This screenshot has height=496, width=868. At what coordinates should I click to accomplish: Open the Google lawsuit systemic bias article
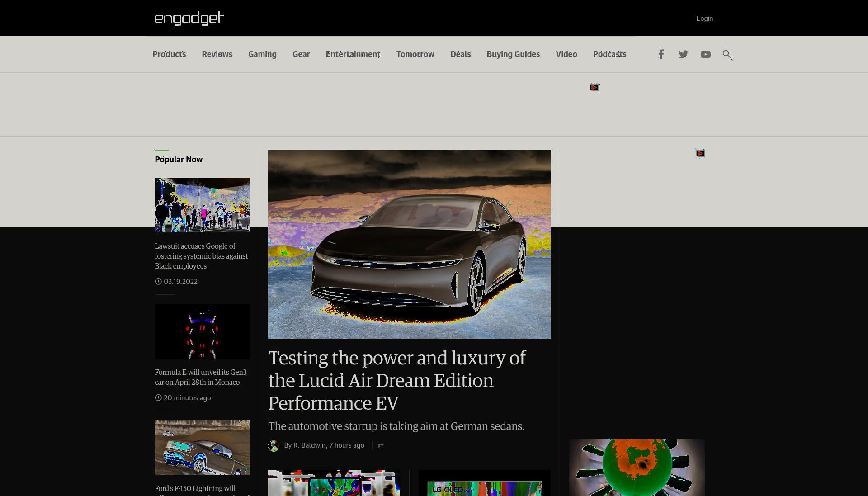tap(201, 256)
